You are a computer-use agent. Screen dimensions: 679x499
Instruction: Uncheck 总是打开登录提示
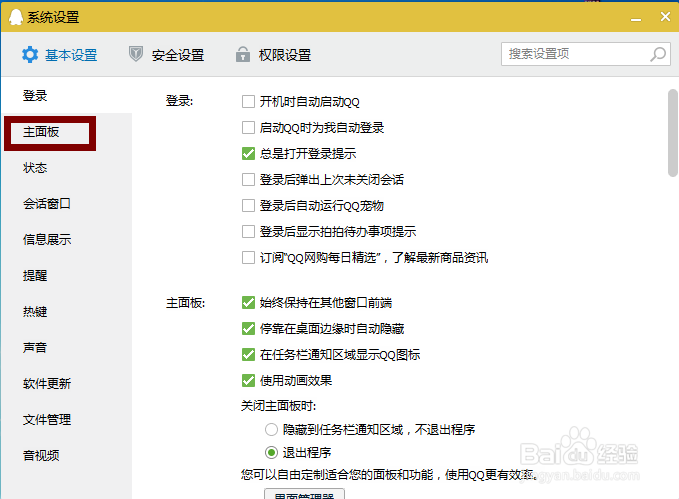coord(248,153)
